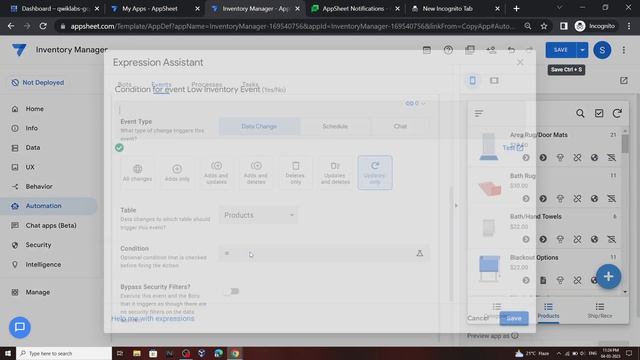Click the Windows taskbar search box
This screenshot has width=640, height=360.
(x=64, y=353)
